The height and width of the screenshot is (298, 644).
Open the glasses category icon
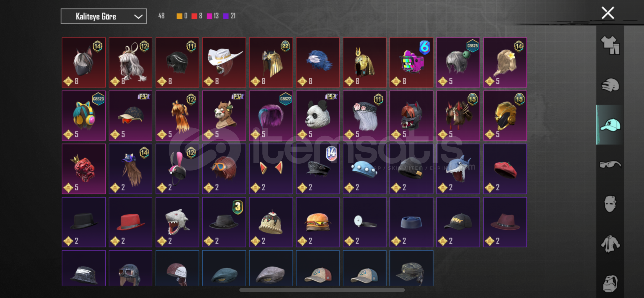(610, 164)
